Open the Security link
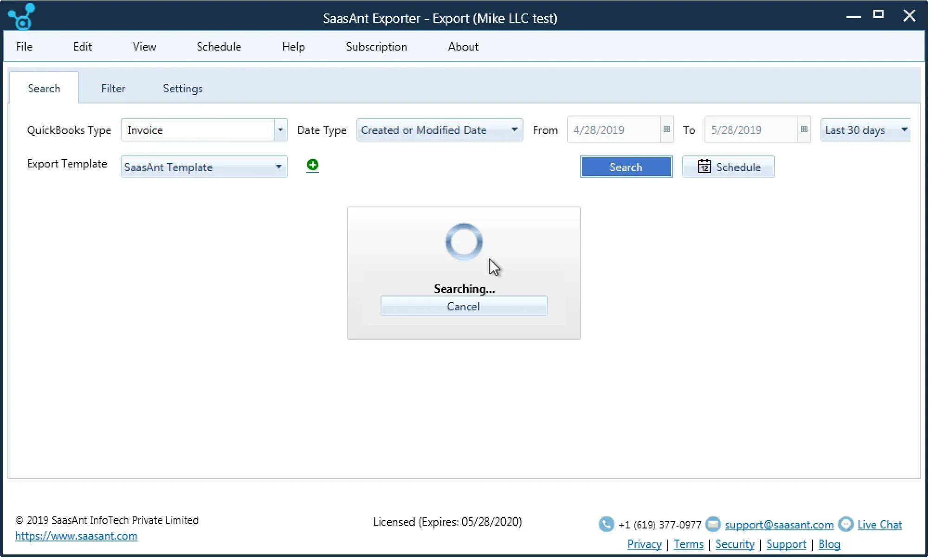The width and height of the screenshot is (930, 560). [735, 544]
